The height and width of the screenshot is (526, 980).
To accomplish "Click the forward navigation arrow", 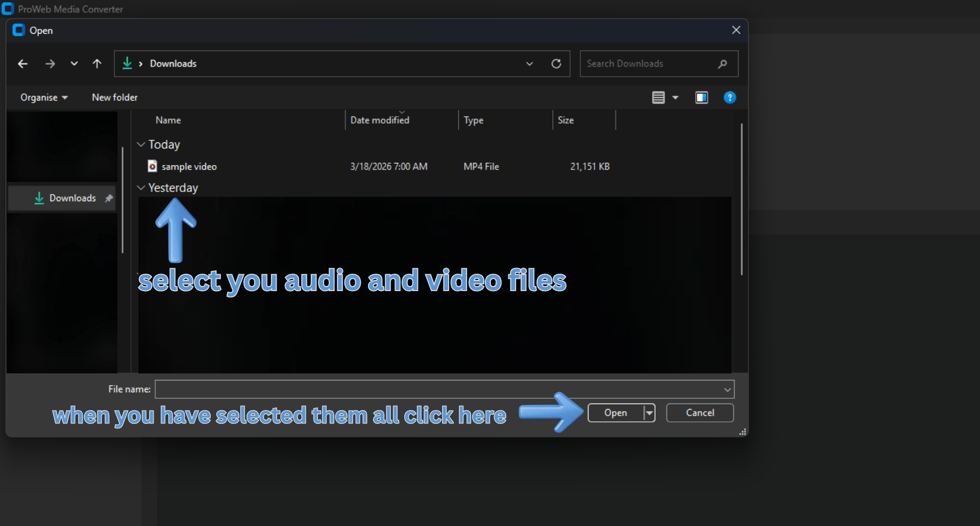I will pos(50,63).
